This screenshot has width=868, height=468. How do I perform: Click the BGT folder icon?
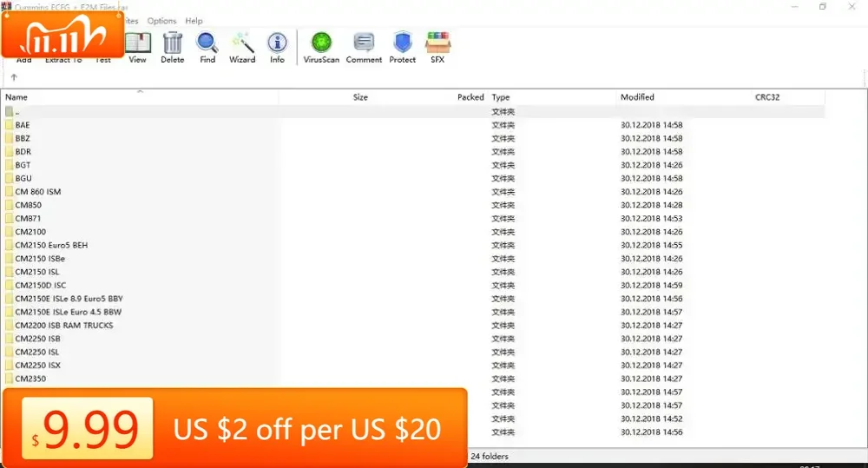(9, 165)
